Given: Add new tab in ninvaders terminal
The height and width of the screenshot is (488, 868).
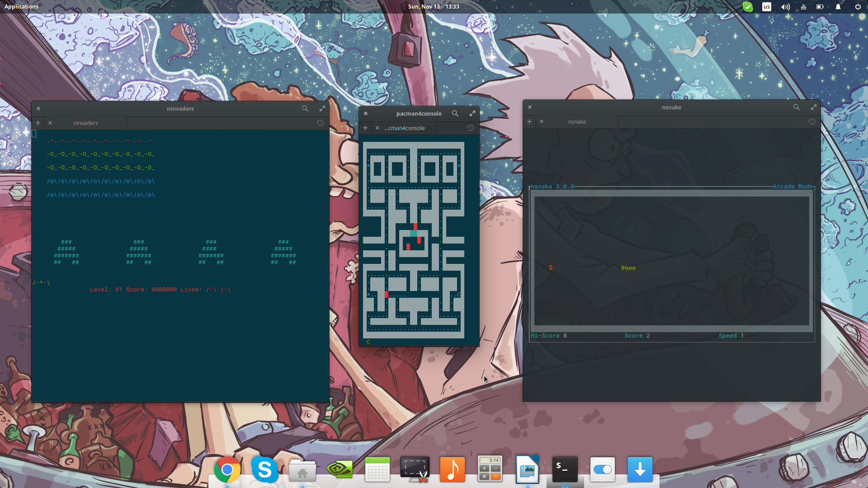Looking at the screenshot, I should 38,123.
